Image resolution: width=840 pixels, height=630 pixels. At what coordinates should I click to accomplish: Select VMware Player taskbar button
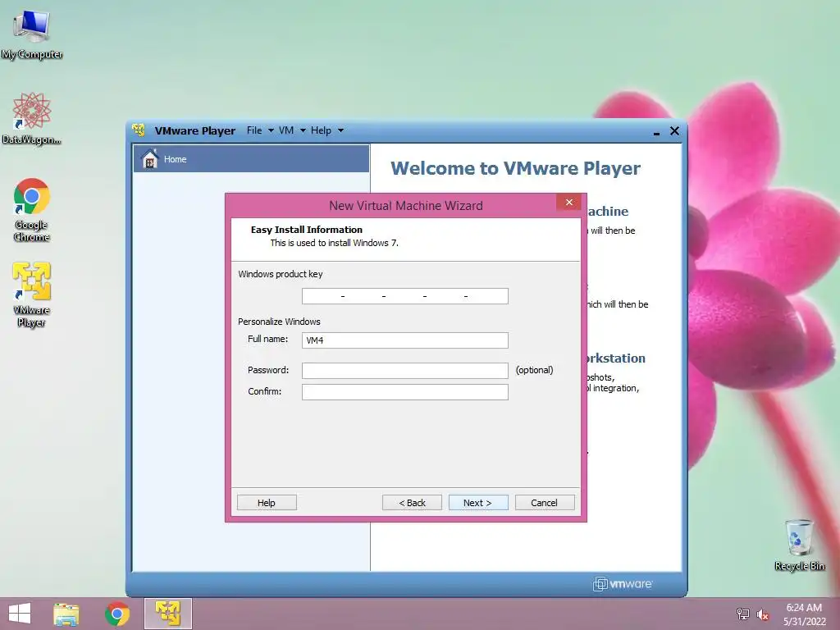pos(167,614)
